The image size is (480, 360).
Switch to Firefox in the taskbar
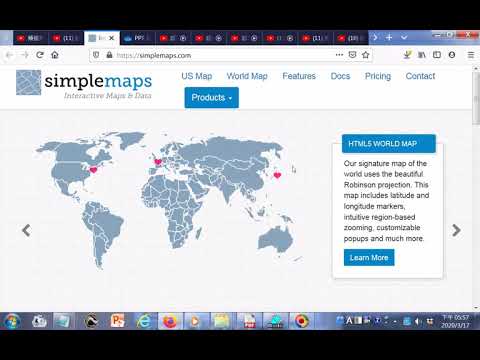[x=170, y=321]
